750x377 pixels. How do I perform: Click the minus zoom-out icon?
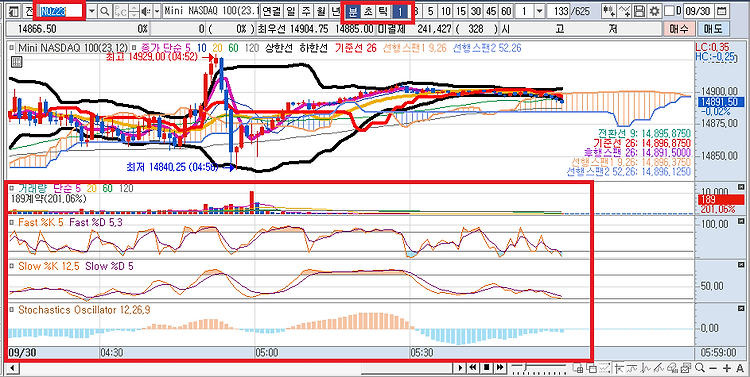(713, 367)
